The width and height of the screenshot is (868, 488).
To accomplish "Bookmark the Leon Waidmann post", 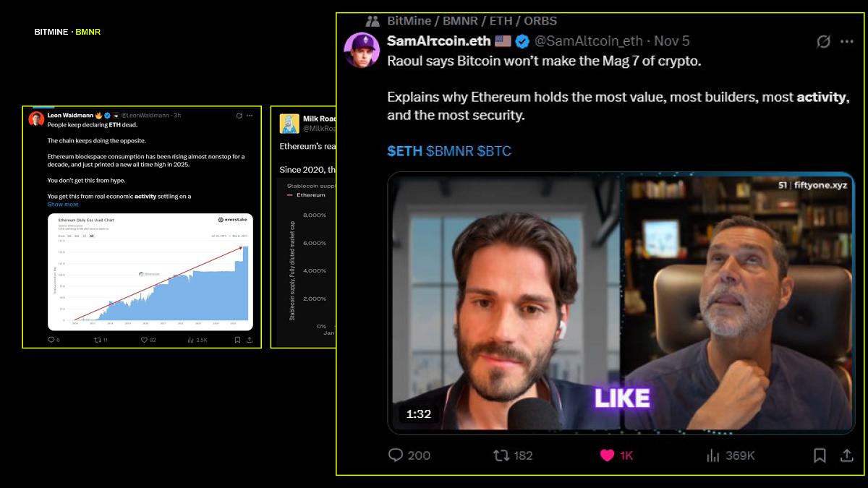I will (237, 340).
